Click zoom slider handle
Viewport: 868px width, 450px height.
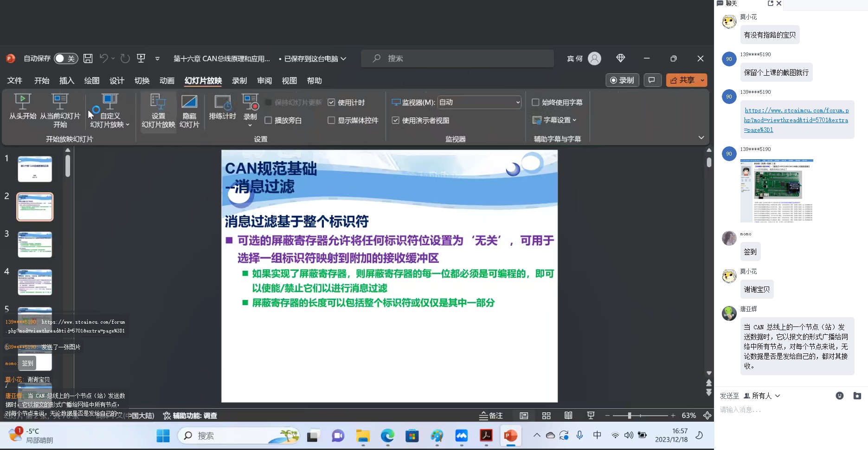coord(630,416)
